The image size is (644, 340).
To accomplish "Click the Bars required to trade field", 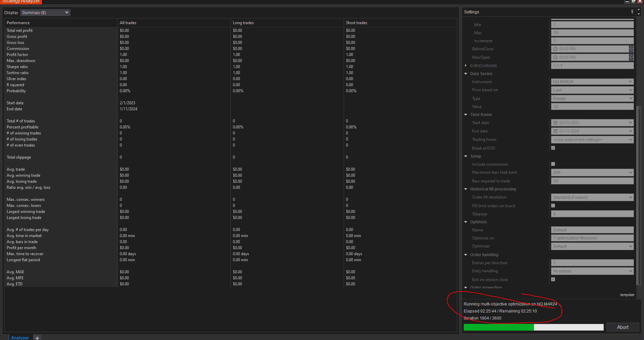I will pyautogui.click(x=592, y=181).
